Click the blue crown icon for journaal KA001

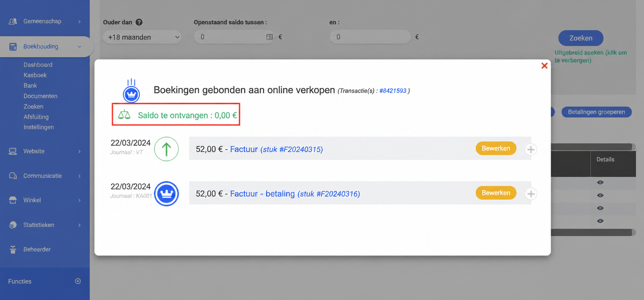pos(166,193)
